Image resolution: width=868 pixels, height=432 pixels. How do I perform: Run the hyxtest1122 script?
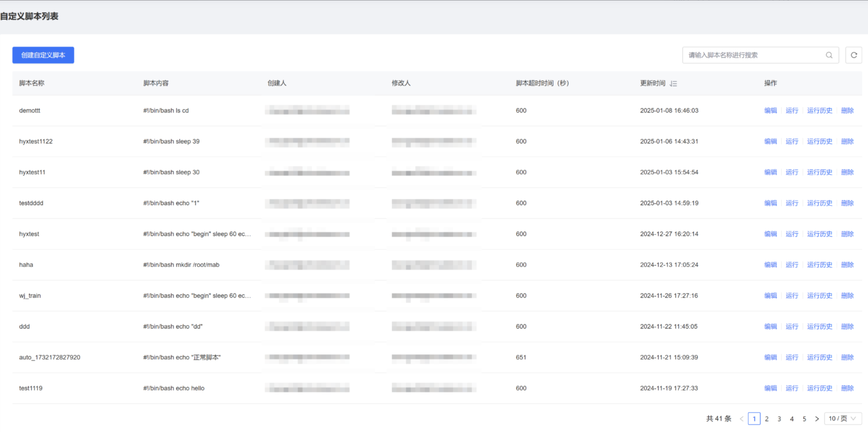[792, 141]
